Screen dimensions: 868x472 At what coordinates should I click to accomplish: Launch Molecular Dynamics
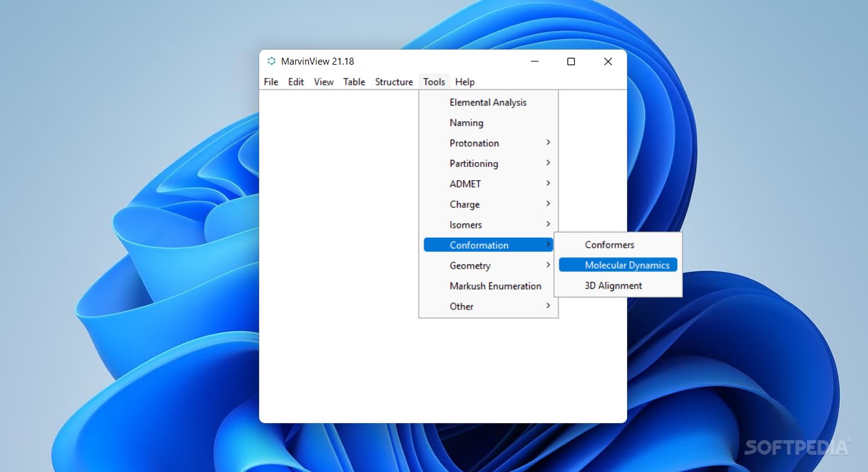pyautogui.click(x=618, y=265)
